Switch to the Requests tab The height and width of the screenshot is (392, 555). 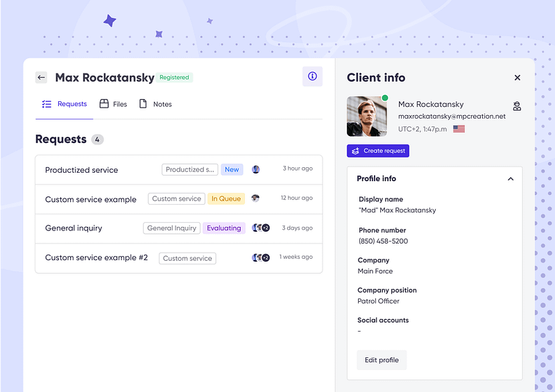click(65, 104)
